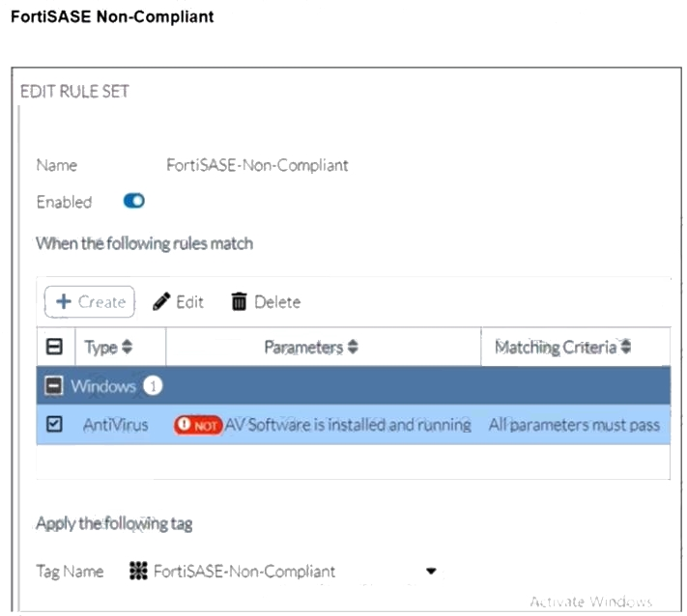This screenshot has width=687, height=616.
Task: Click the Parameters column header label
Action: click(x=303, y=348)
